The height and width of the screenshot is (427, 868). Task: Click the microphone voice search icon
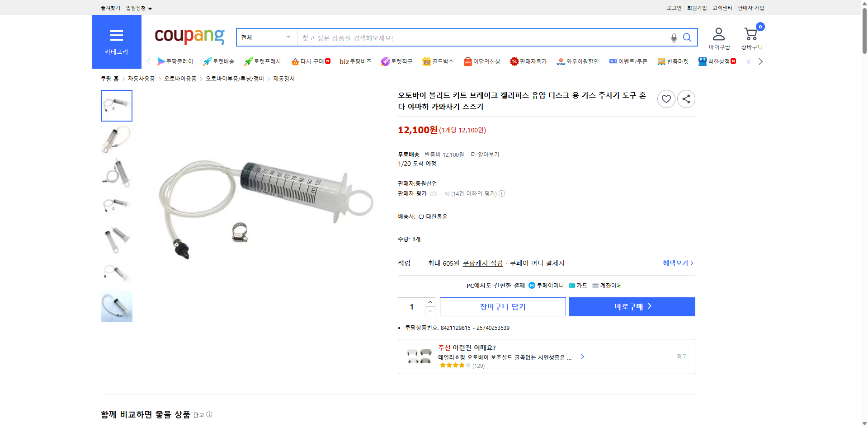[x=674, y=38]
